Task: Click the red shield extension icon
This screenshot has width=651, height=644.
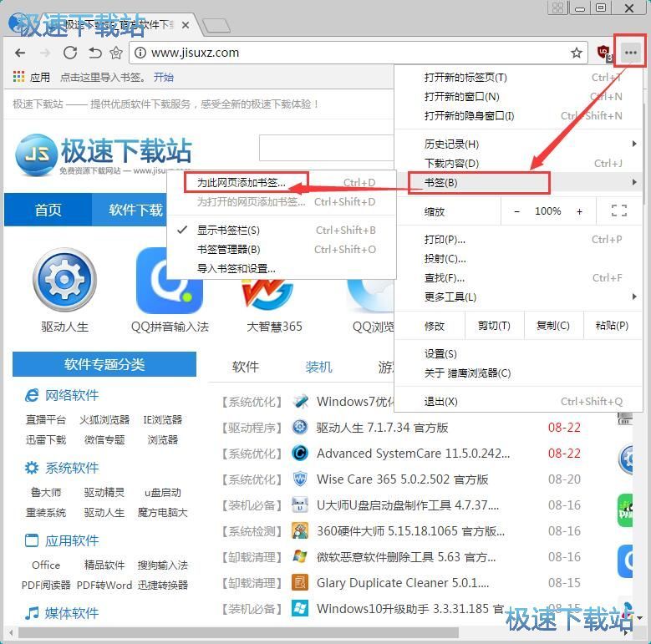Action: point(604,53)
